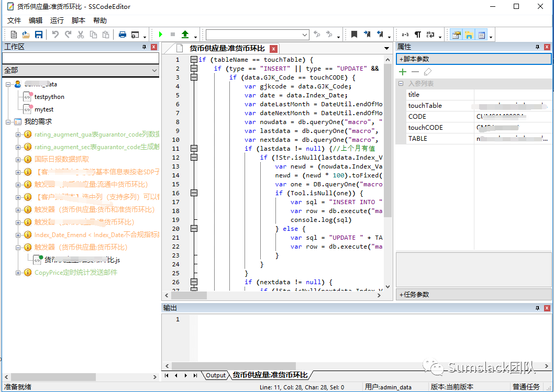Pin the 属性 panel with pushpin
Image resolution: width=554 pixels, height=392 pixels.
537,47
